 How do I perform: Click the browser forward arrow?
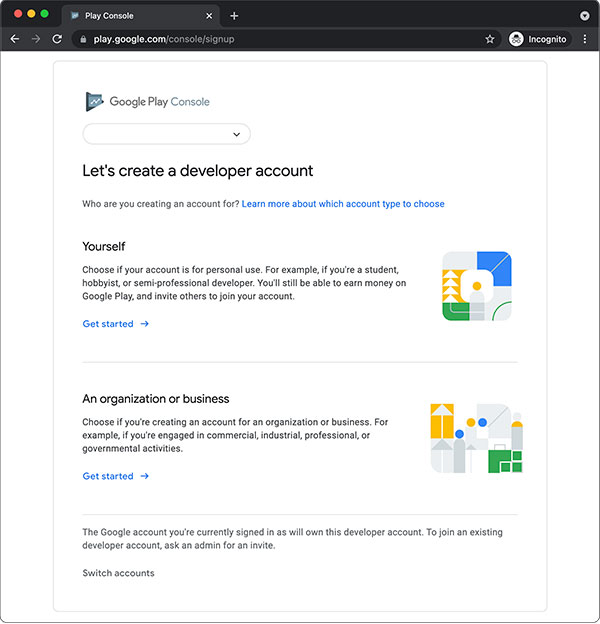tap(36, 39)
